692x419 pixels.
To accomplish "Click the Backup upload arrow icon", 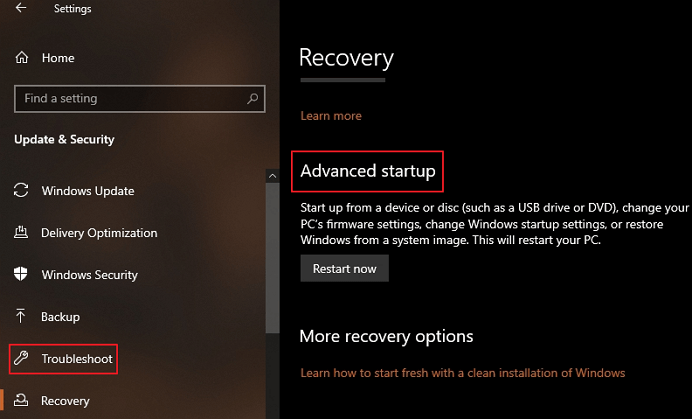I will pyautogui.click(x=21, y=317).
